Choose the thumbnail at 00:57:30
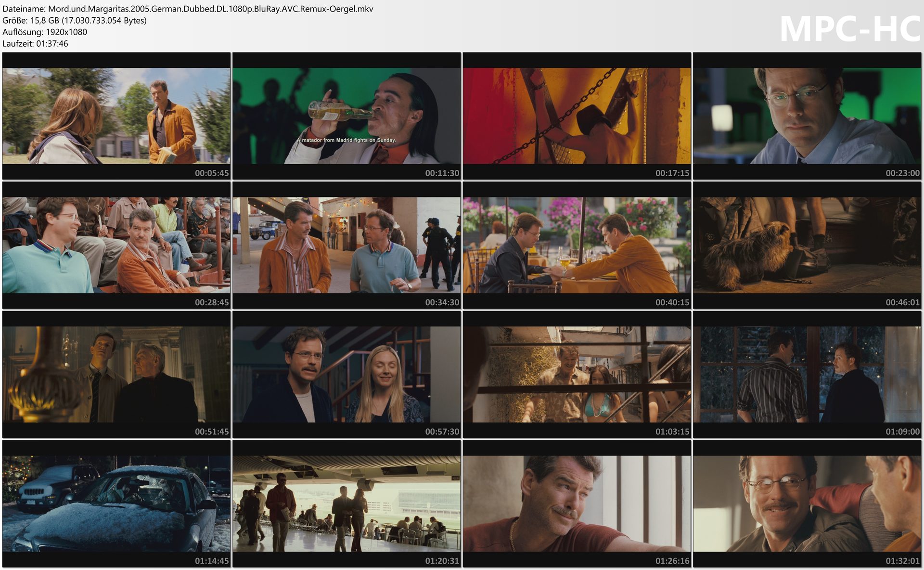 tap(346, 374)
